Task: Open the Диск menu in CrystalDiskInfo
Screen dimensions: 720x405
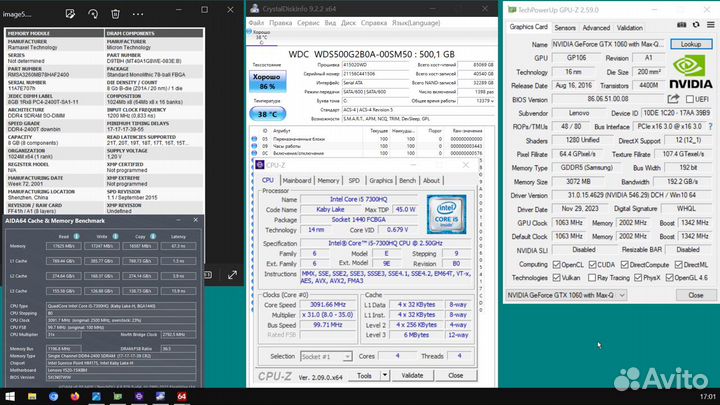Action: point(348,22)
